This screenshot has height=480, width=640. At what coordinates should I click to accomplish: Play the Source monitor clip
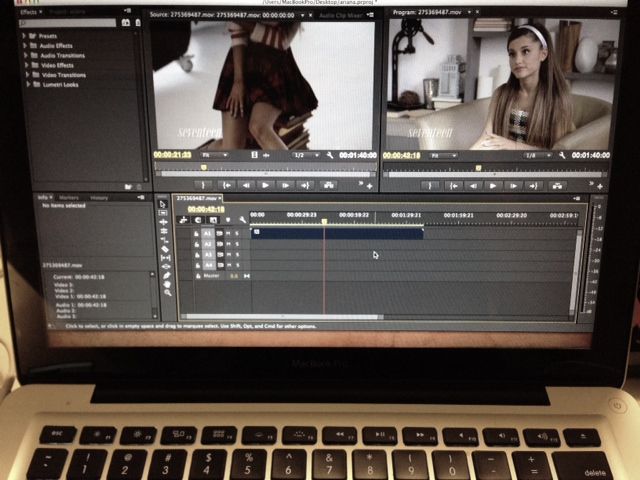tap(265, 185)
